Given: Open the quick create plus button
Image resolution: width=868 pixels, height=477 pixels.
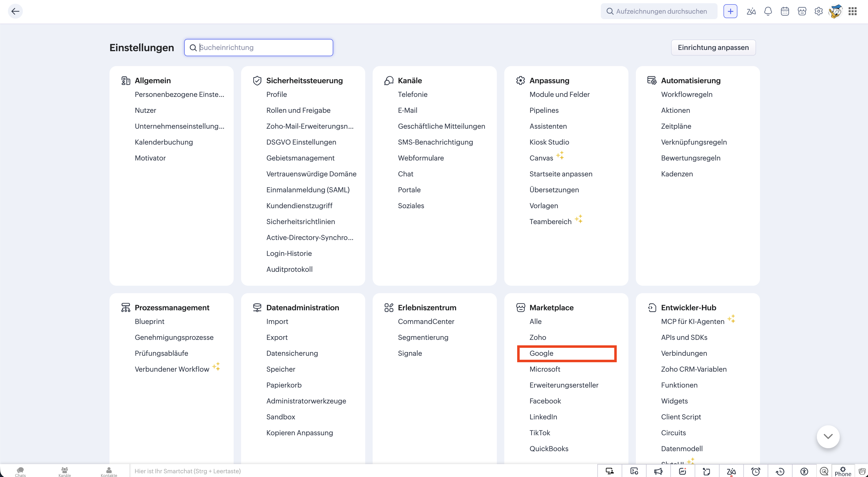Looking at the screenshot, I should [x=730, y=11].
